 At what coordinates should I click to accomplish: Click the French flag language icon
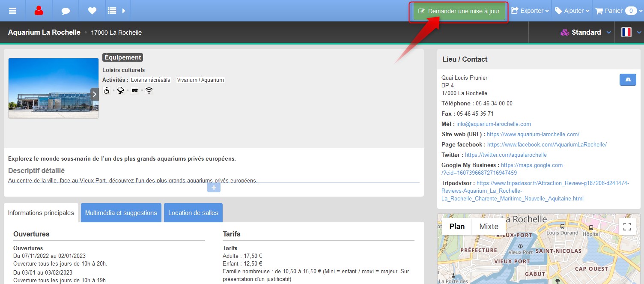click(626, 32)
